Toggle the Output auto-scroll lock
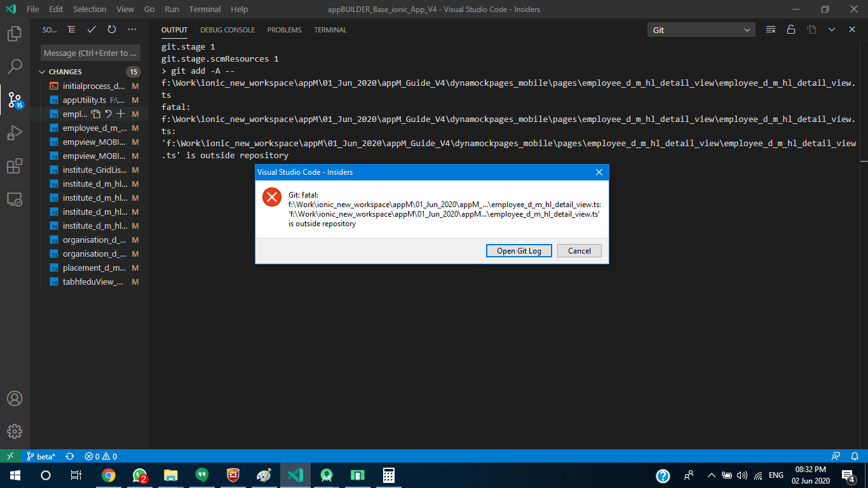 791,29
